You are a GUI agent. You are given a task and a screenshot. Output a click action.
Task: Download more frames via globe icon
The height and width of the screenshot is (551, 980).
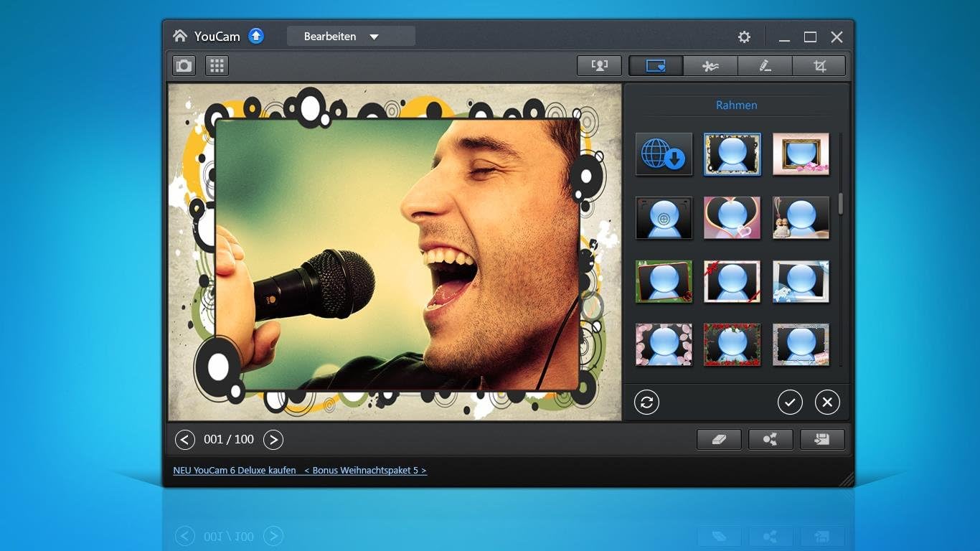pos(664,154)
